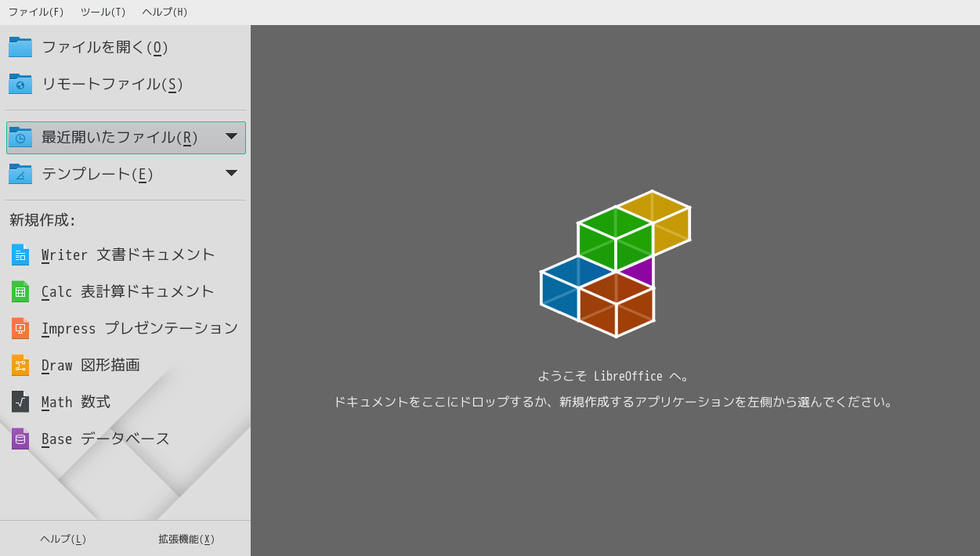The width and height of the screenshot is (980, 556).
Task: Expand the 最近開いたファイル dropdown arrow
Action: click(x=231, y=136)
